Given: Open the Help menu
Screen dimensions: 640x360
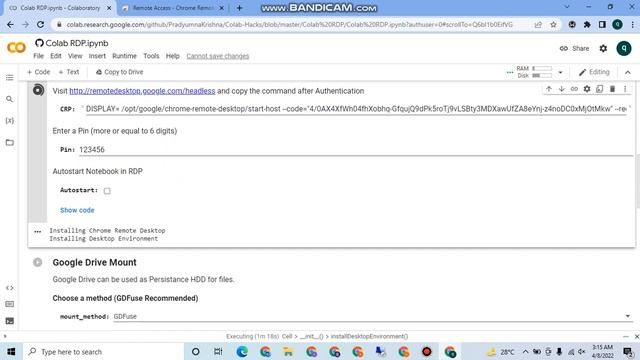Looking at the screenshot, I should (x=173, y=56).
